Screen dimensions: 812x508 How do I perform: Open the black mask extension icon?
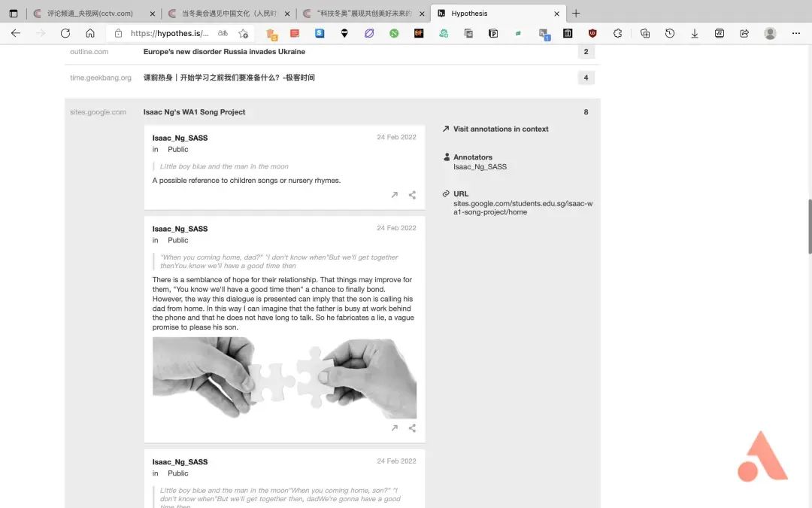344,33
